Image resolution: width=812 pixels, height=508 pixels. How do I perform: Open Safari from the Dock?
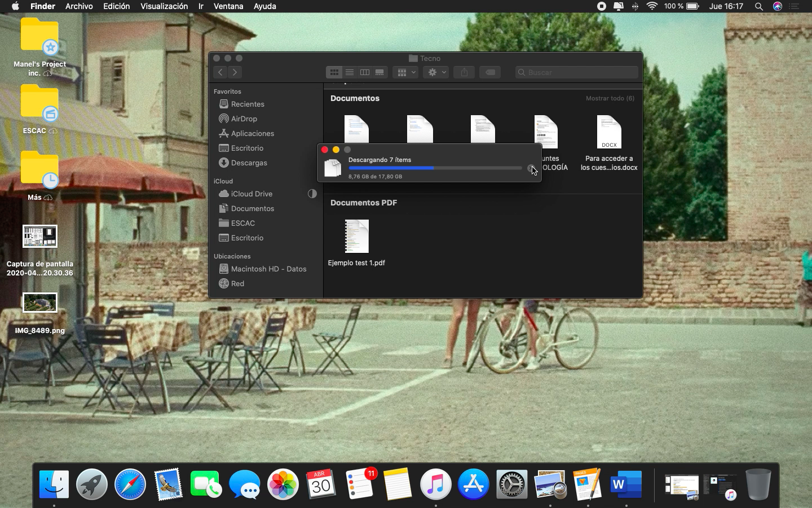tap(130, 484)
